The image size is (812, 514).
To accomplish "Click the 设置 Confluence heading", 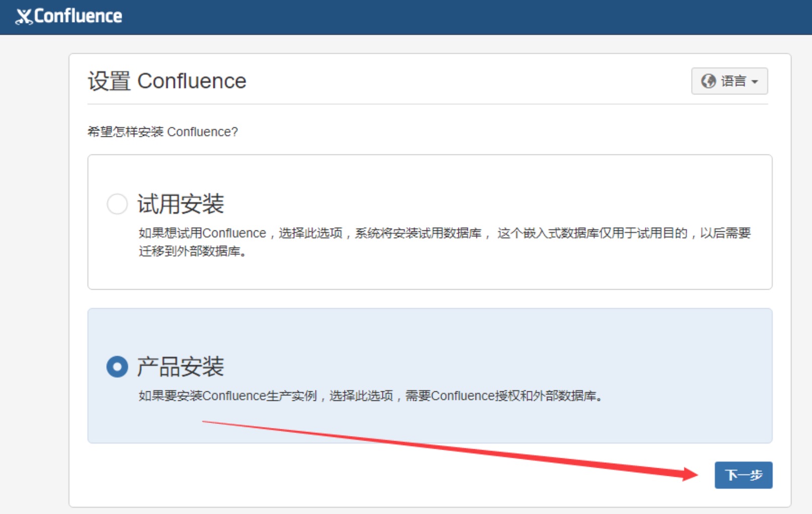I will pos(167,81).
